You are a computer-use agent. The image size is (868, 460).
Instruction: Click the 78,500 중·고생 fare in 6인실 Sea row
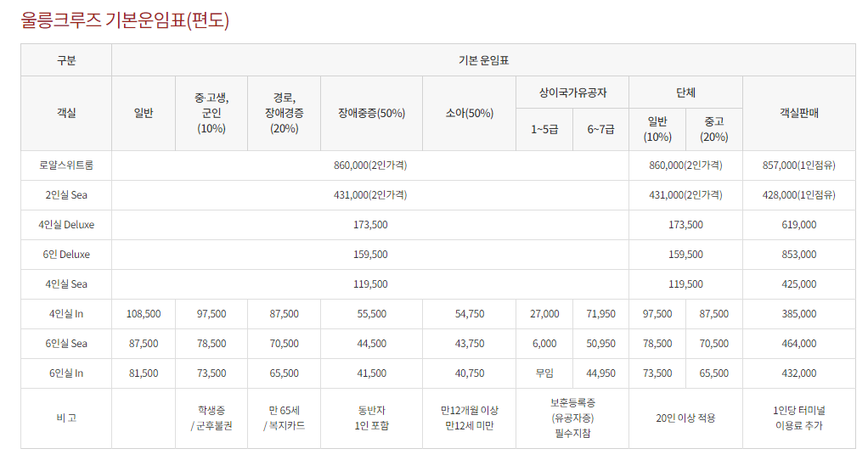point(211,344)
